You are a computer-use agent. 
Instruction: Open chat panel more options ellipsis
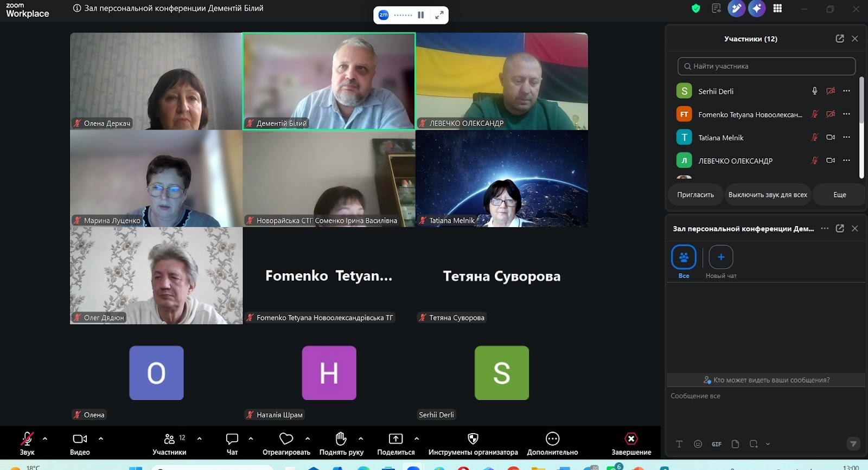tap(825, 228)
